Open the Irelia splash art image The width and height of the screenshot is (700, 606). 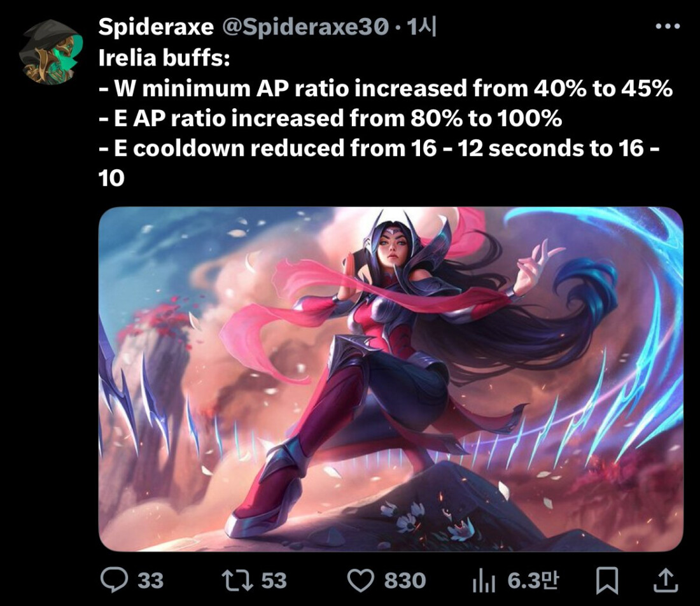pos(391,379)
